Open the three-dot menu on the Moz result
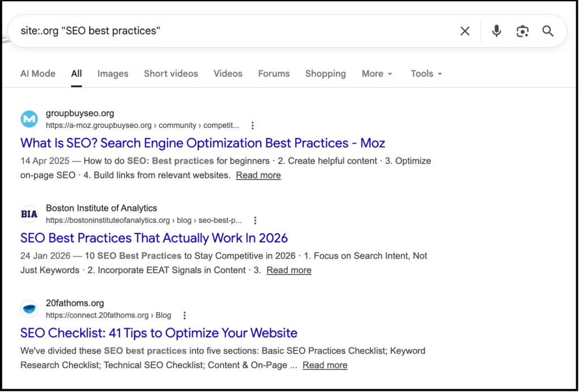This screenshot has width=579, height=392. [x=252, y=125]
